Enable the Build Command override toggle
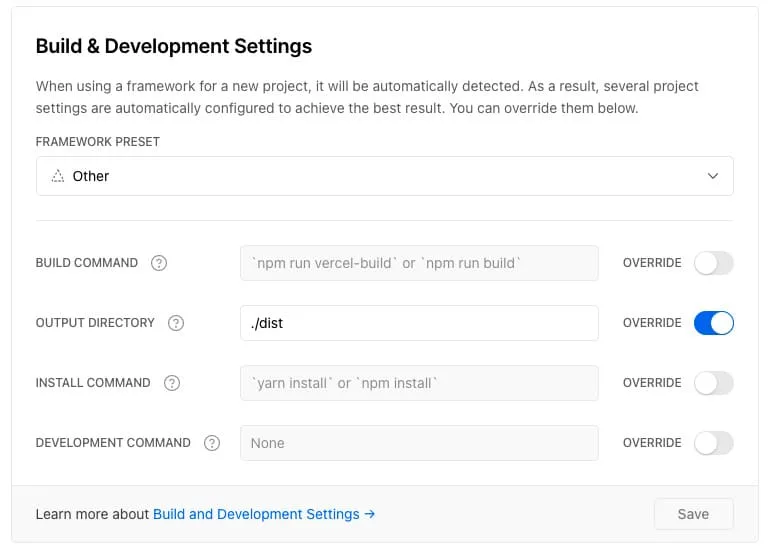The image size is (771, 553). point(713,263)
